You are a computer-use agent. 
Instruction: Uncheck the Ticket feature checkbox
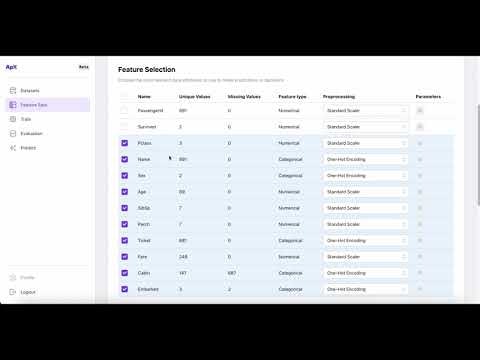[x=124, y=240]
